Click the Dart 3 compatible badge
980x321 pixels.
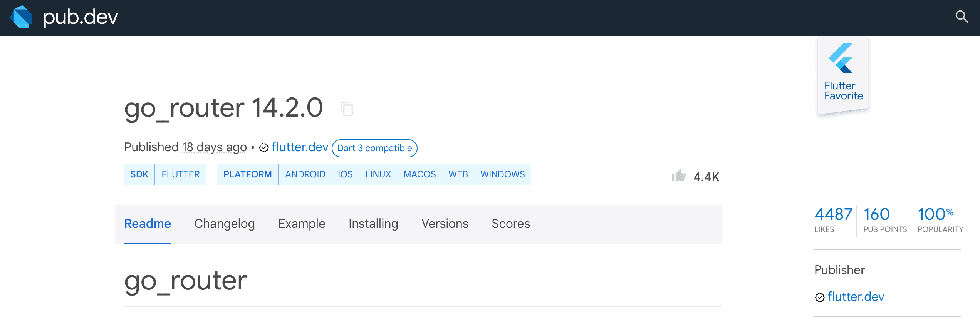pos(374,148)
